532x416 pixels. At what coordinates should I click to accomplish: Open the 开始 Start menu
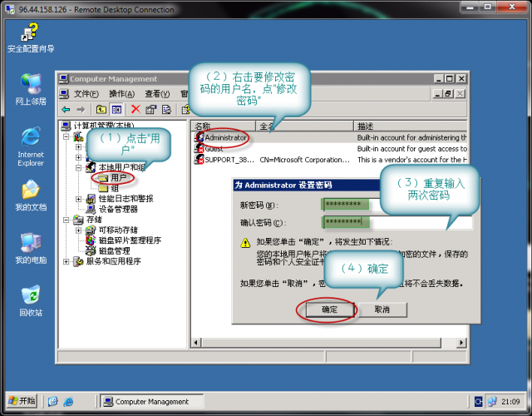click(22, 401)
